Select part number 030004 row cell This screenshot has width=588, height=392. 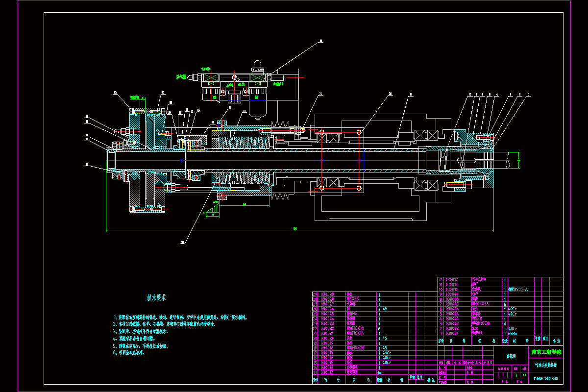pyautogui.click(x=452, y=318)
